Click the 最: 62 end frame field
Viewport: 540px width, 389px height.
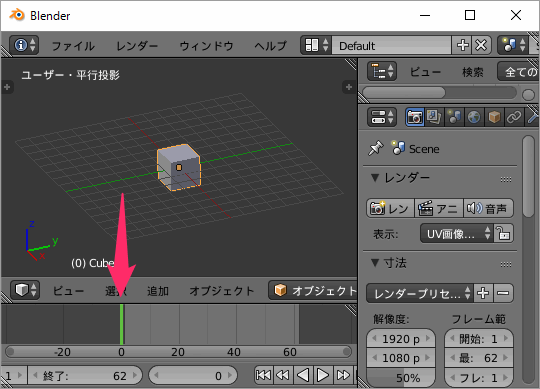coord(479,358)
